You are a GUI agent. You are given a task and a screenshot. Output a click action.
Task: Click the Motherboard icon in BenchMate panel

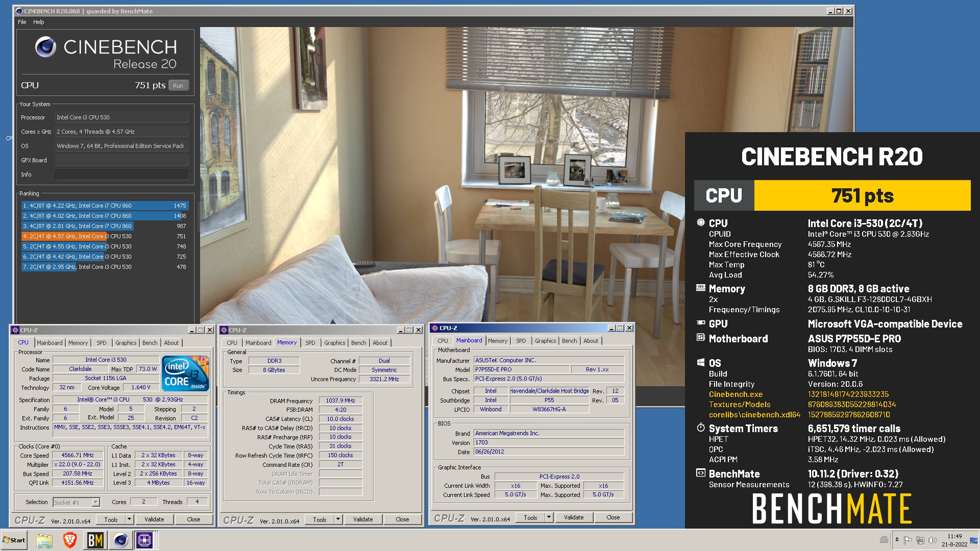point(701,338)
